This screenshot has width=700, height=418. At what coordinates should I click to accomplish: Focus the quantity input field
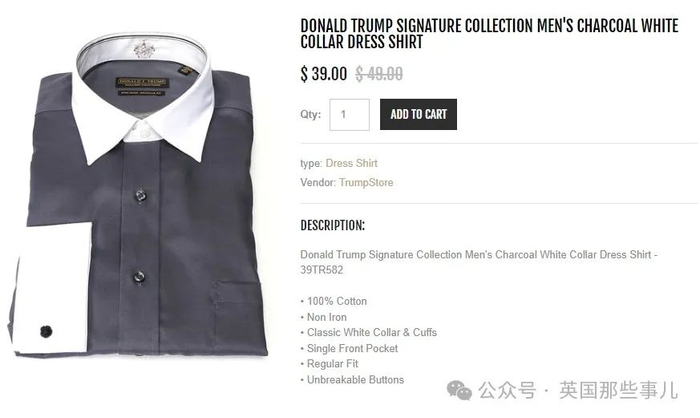point(349,115)
